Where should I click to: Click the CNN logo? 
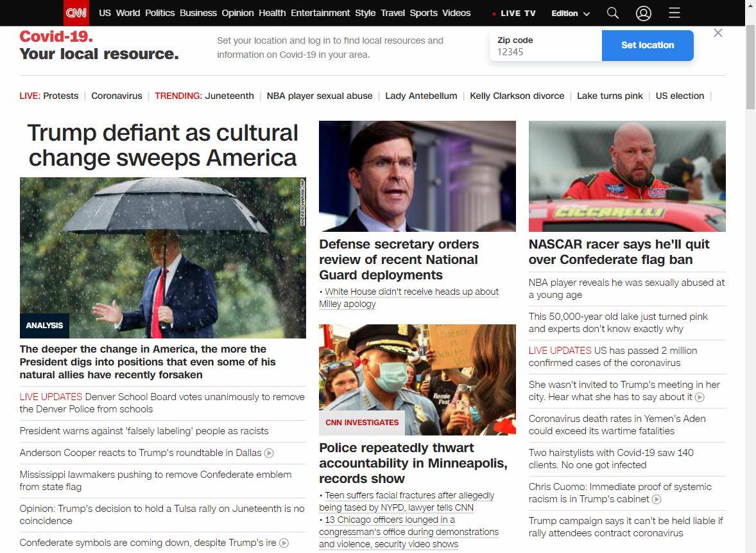point(76,13)
